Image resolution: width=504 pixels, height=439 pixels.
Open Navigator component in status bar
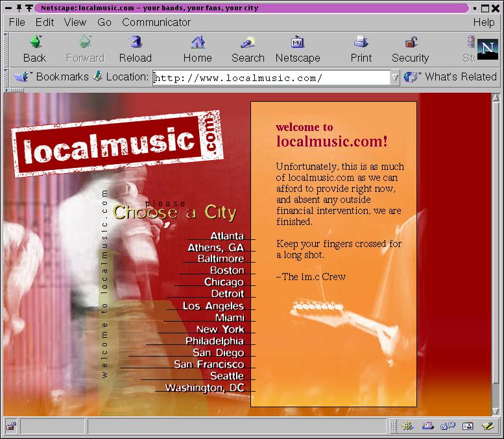(407, 426)
